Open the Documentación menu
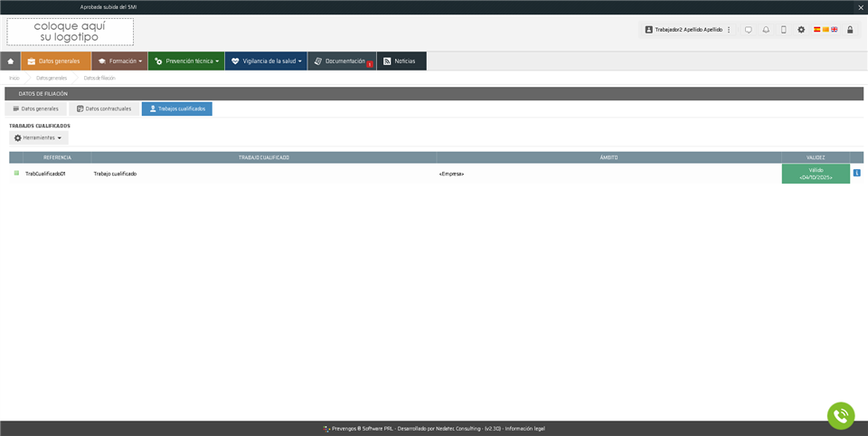The width and height of the screenshot is (868, 436). click(x=342, y=61)
